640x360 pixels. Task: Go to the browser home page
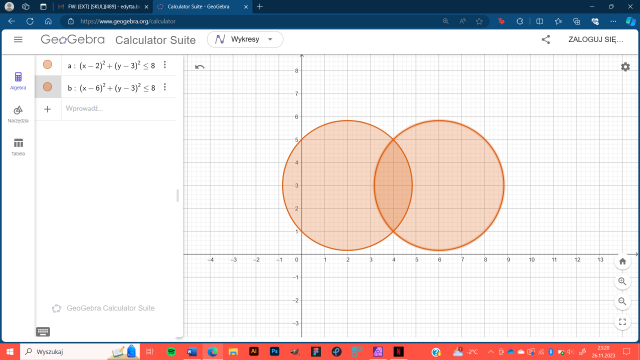coord(48,21)
